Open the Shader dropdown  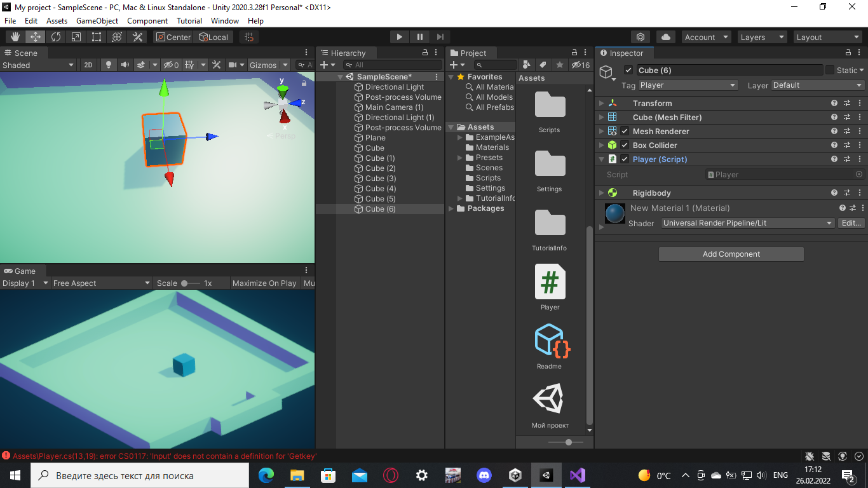click(748, 223)
